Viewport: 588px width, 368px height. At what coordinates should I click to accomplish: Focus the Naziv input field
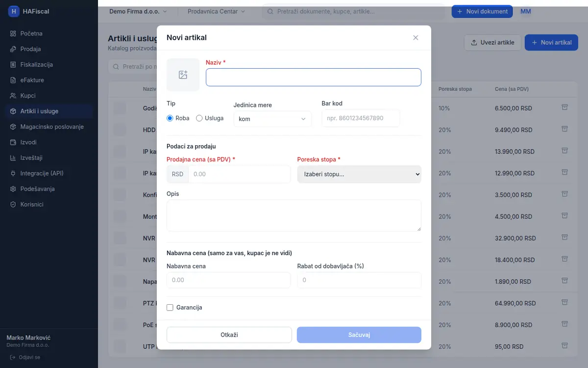pos(314,77)
